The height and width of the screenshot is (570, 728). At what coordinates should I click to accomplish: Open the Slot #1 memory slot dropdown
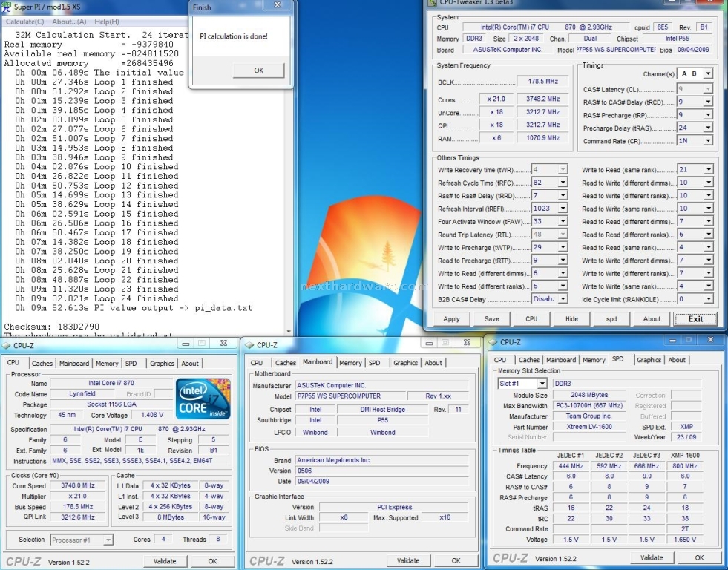click(542, 384)
